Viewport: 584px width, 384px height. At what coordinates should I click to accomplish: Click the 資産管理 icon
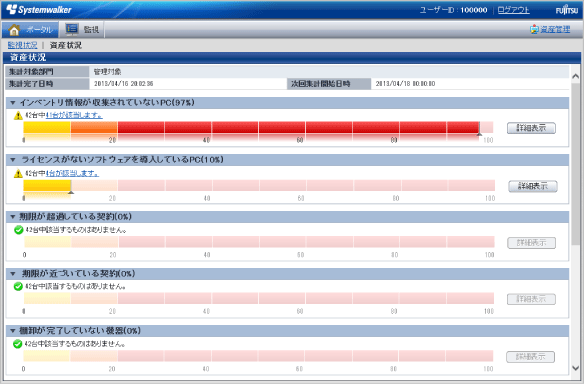[x=534, y=29]
